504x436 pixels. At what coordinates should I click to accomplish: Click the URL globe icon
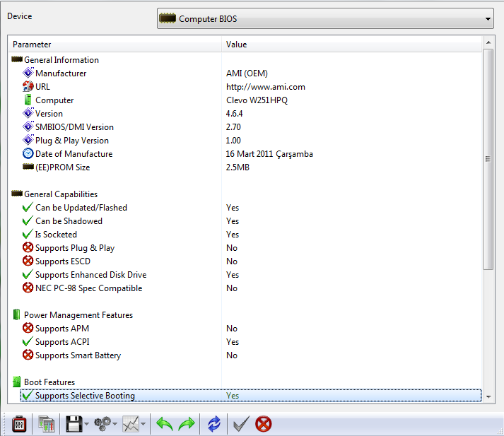pos(28,86)
